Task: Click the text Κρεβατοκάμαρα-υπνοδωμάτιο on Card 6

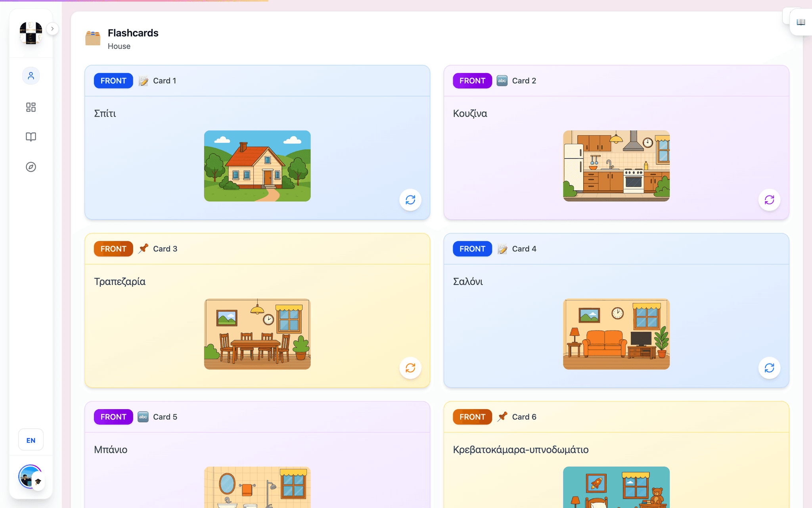Action: [x=521, y=450]
